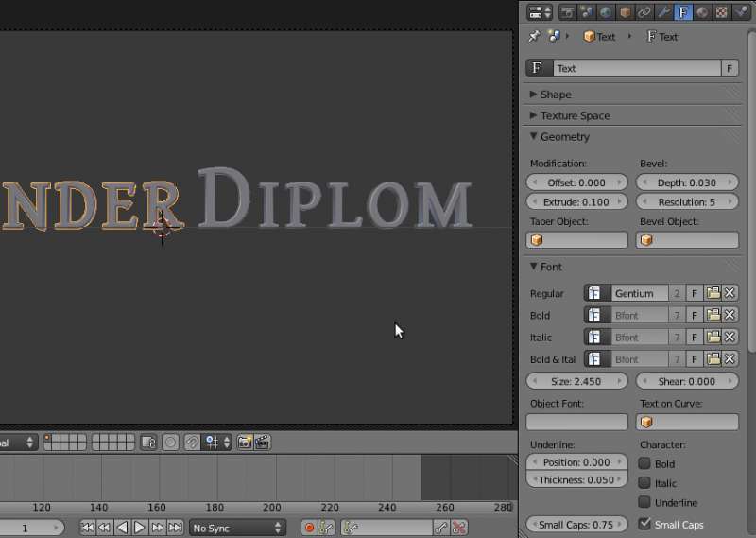Screen dimensions: 756x538
Task: Open the Modifiers wrench tab
Action: click(x=663, y=12)
